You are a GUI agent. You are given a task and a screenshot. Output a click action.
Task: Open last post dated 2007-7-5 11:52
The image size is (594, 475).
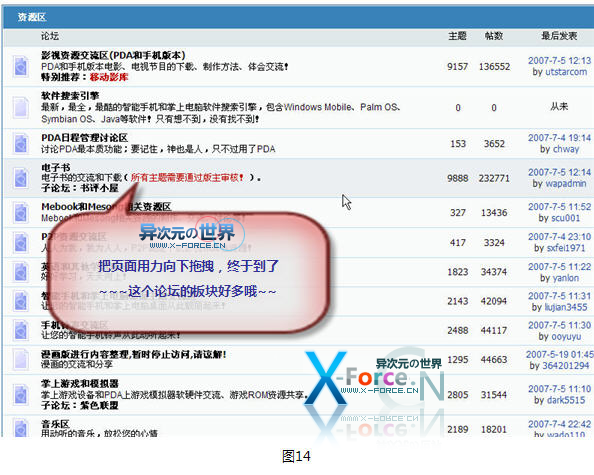560,207
